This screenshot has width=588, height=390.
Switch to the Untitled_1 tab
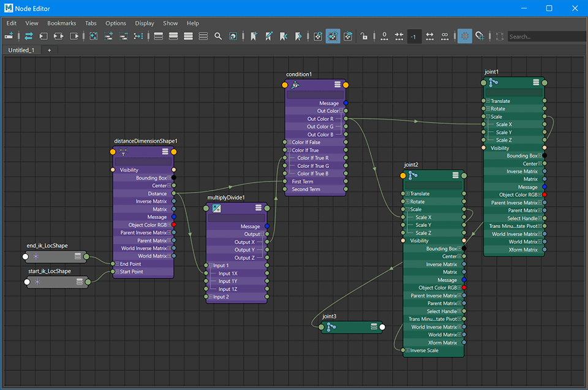coord(21,50)
